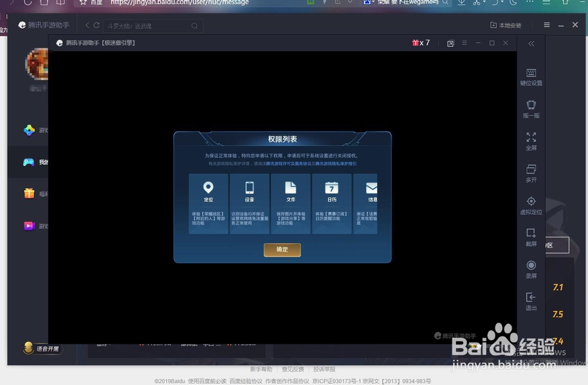Viewport: 588px width, 385px height.
Task: Click the 7.1 rating in the background list
Action: pyautogui.click(x=558, y=287)
